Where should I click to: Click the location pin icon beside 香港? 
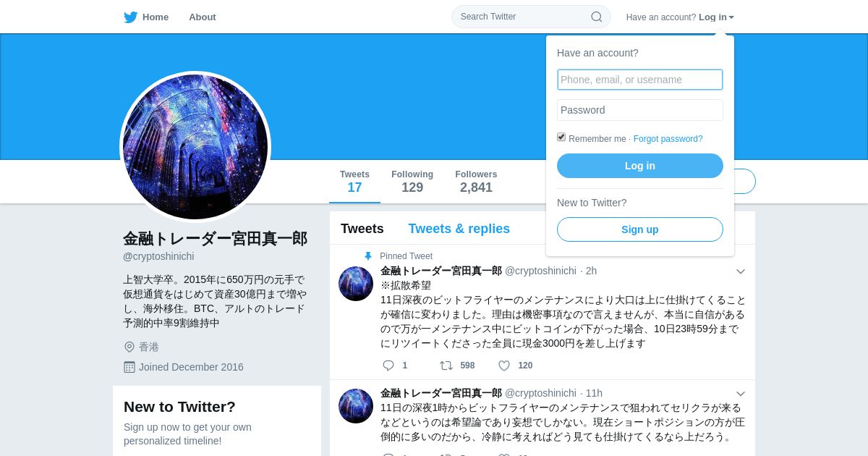[129, 347]
